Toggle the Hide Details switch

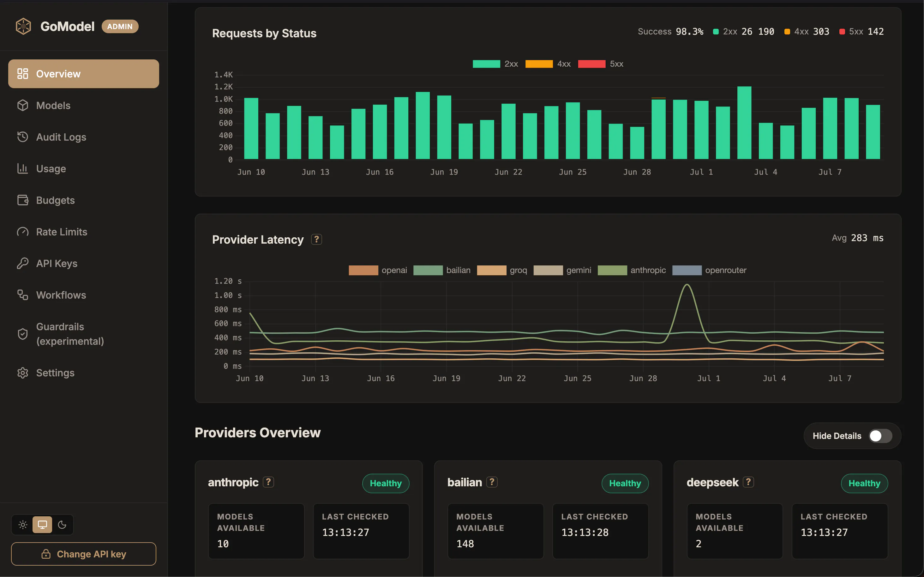pyautogui.click(x=880, y=436)
